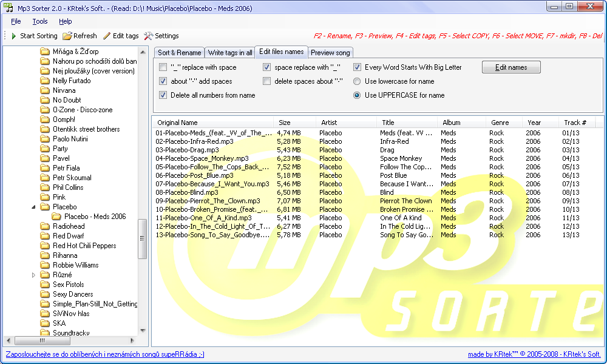Uncheck about '-' add spaces
Viewport: 607px width, 364px height.
click(x=163, y=81)
